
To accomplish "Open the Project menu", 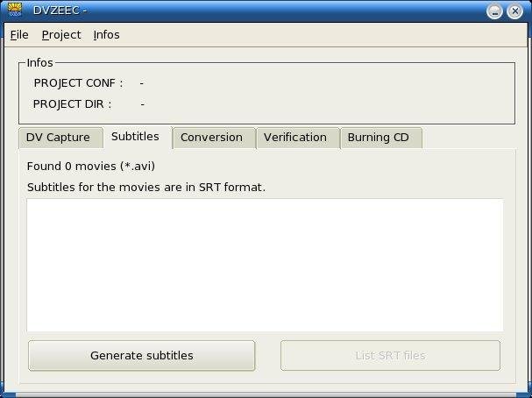I will [61, 35].
